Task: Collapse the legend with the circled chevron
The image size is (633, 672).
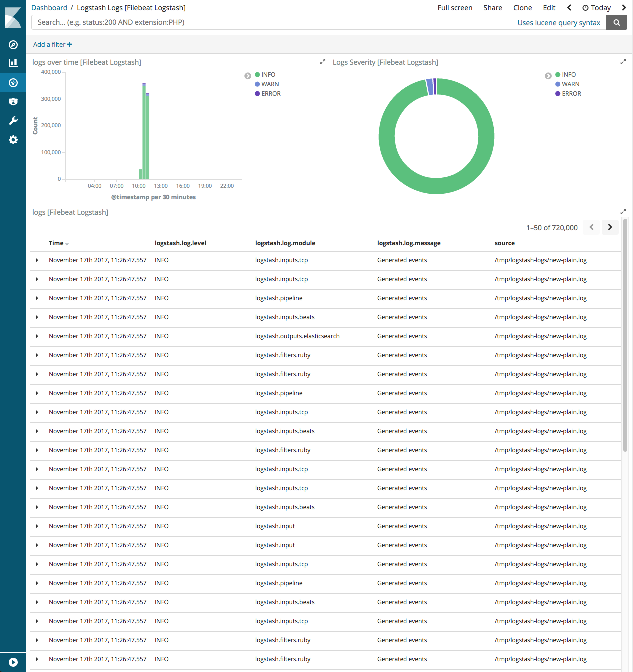Action: pos(247,76)
